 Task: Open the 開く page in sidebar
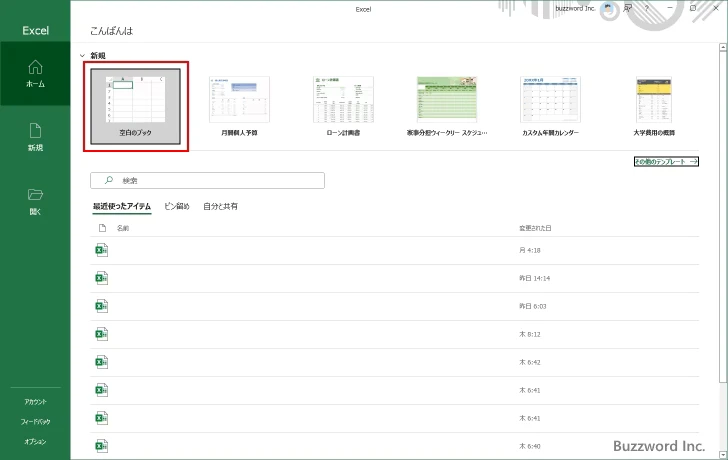click(x=35, y=201)
